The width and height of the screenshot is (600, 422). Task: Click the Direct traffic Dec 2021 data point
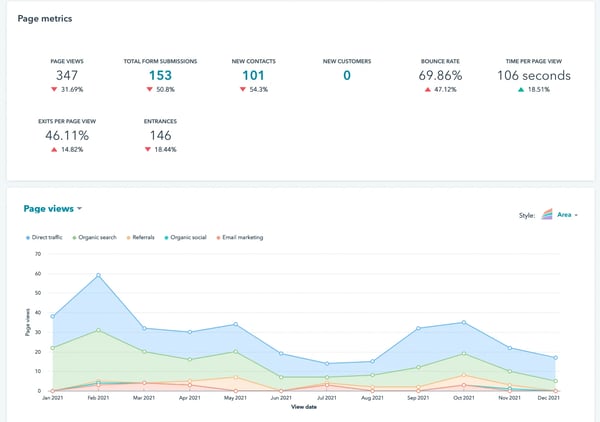555,358
